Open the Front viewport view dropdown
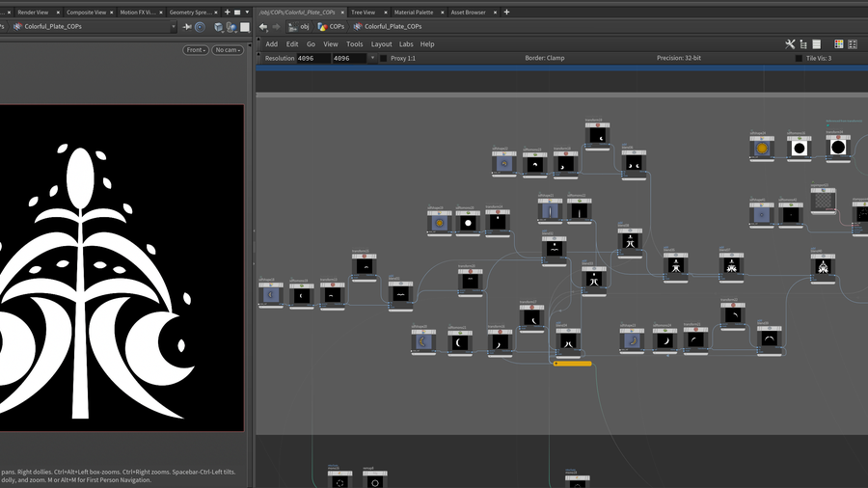The width and height of the screenshot is (868, 488). point(196,50)
